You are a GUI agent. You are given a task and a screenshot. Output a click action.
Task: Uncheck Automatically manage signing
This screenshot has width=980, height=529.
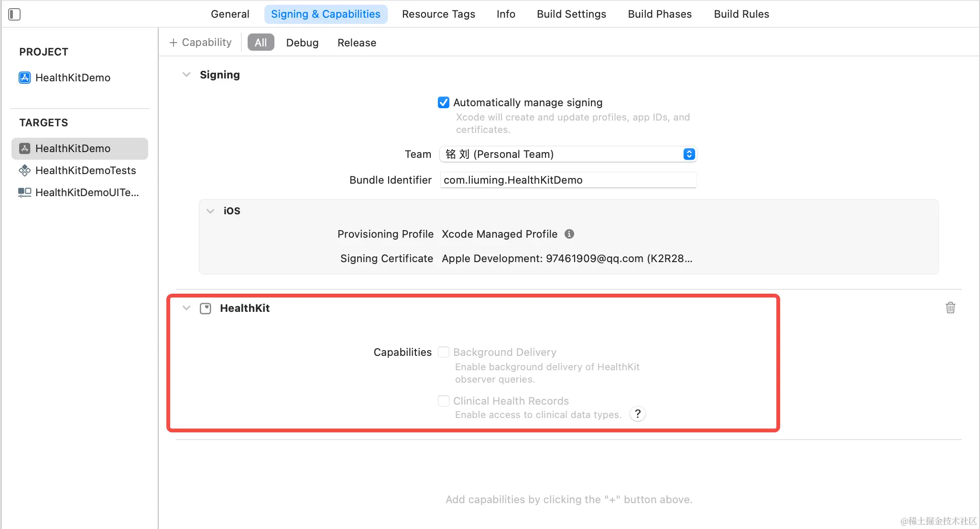(x=444, y=102)
